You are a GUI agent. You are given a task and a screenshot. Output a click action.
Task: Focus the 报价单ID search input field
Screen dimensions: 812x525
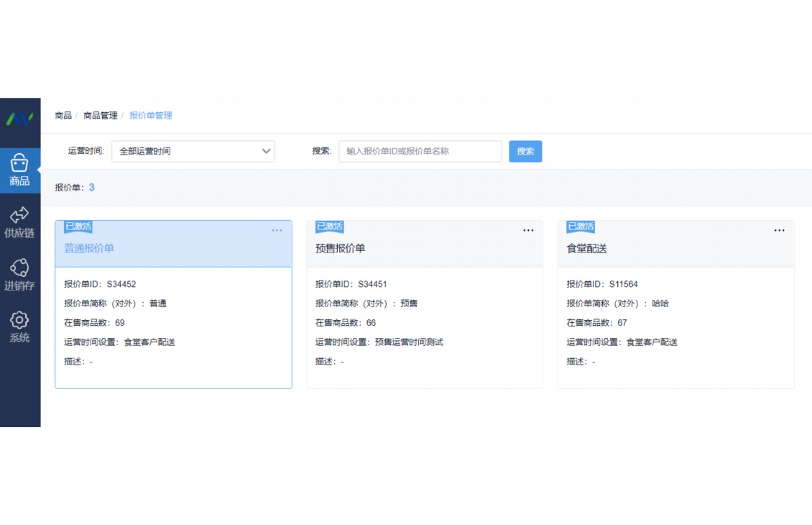coord(420,151)
